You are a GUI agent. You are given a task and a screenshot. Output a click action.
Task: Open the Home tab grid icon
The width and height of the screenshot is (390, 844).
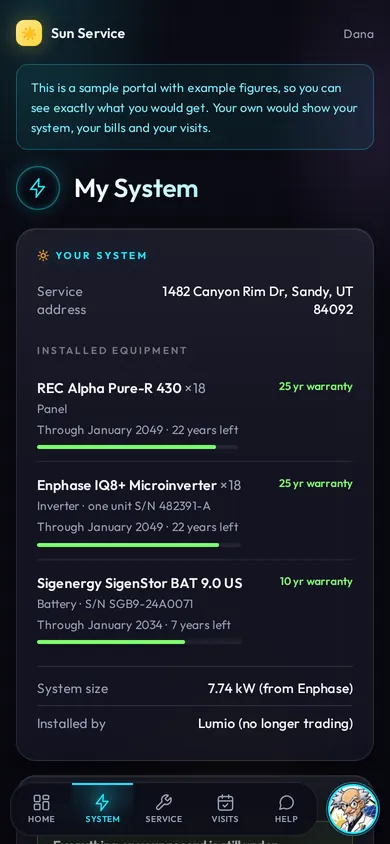(41, 803)
